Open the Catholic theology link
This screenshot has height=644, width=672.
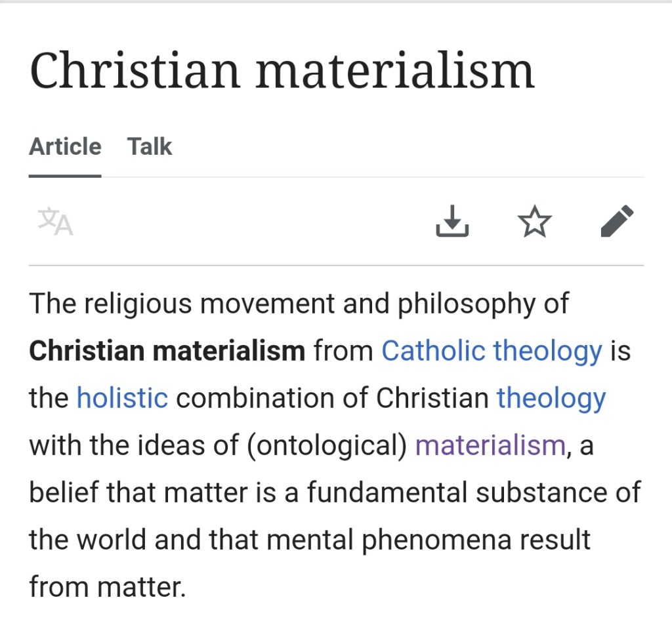coord(492,351)
